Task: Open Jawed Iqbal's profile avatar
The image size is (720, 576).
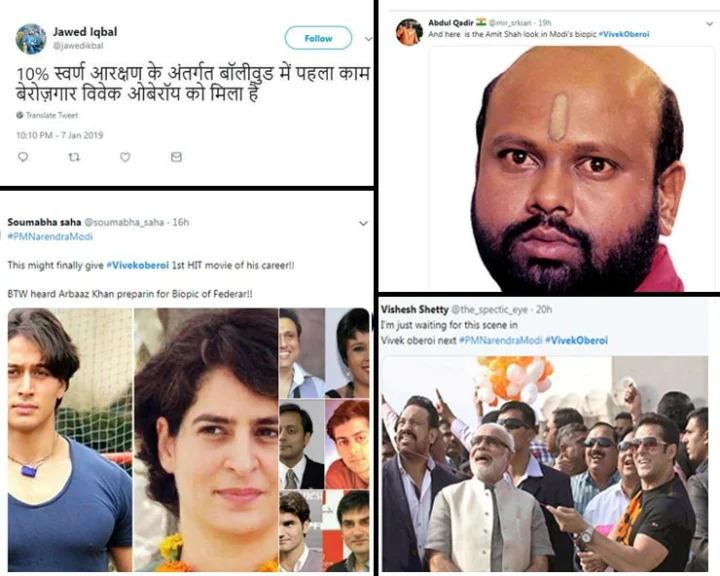Action: click(31, 39)
